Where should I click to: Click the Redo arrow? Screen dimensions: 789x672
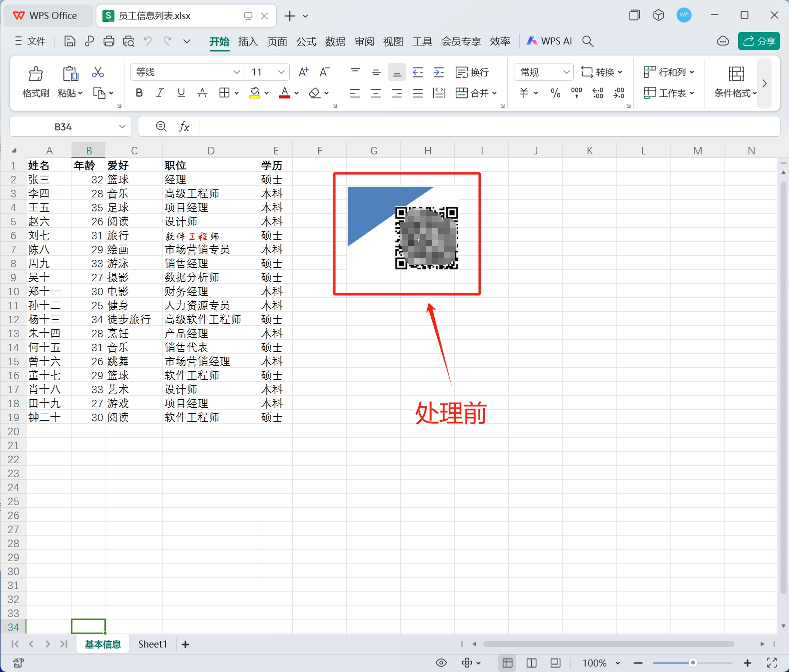click(167, 41)
